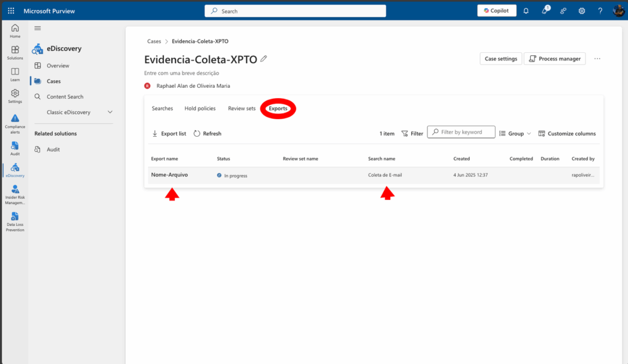Click the In progress status

click(x=232, y=176)
